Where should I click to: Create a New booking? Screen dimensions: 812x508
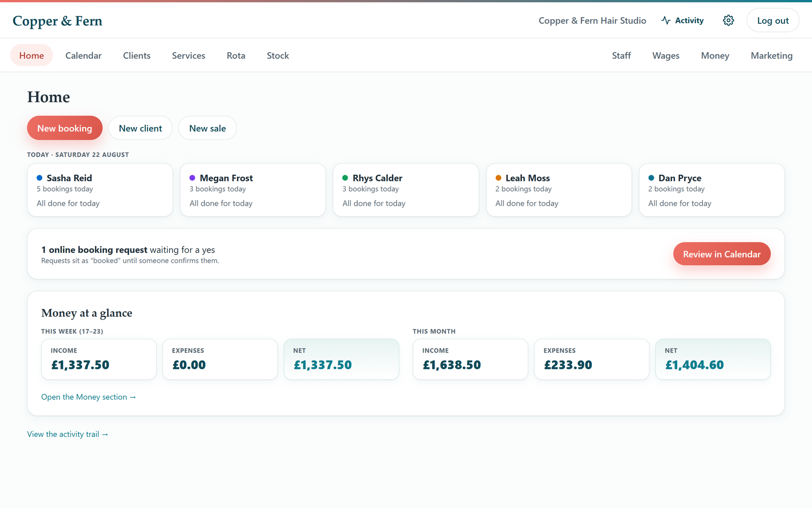tap(64, 128)
